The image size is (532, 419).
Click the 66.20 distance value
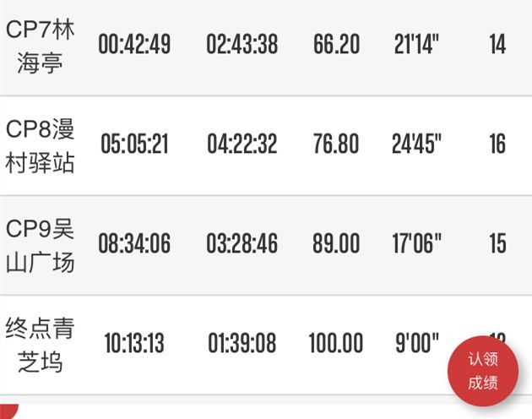coord(336,45)
